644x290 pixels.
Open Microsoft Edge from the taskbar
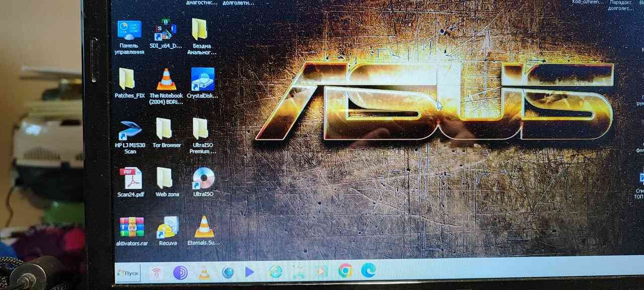[368, 270]
